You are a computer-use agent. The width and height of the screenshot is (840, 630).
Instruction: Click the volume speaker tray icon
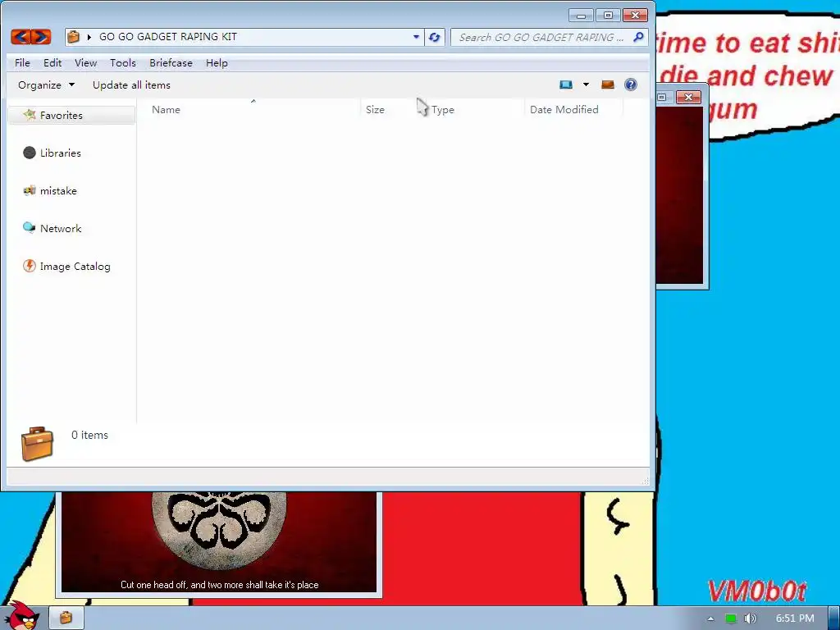[750, 619]
